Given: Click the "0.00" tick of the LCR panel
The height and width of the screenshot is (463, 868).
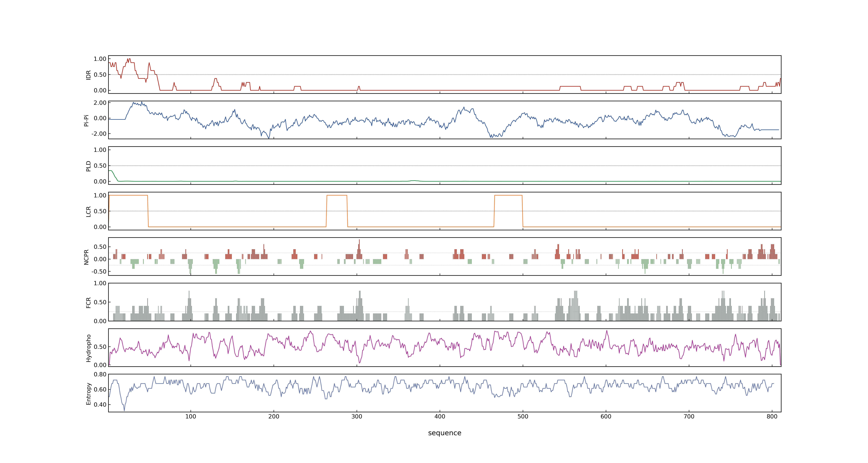Looking at the screenshot, I should pos(100,227).
